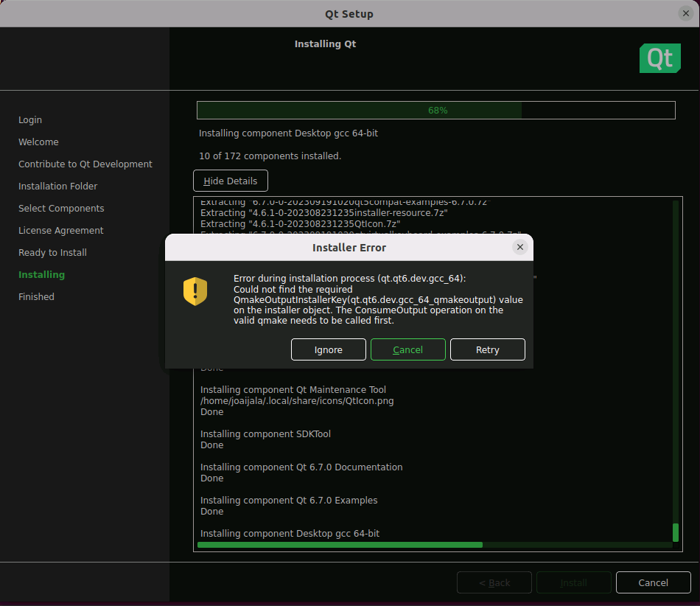700x606 pixels.
Task: Click the Qt logo icon
Action: tap(659, 58)
